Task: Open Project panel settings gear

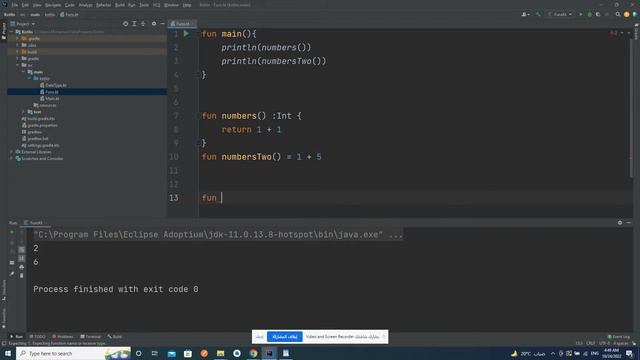Action: (154, 24)
